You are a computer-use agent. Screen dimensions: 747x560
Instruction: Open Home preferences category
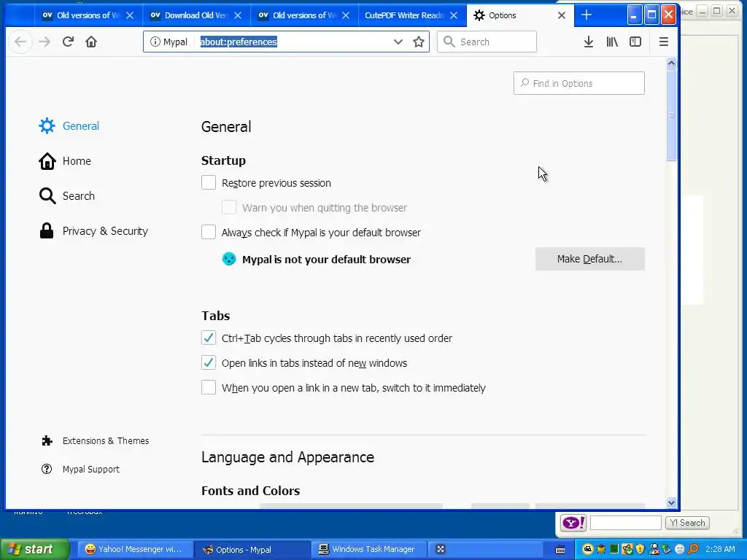tap(65, 161)
